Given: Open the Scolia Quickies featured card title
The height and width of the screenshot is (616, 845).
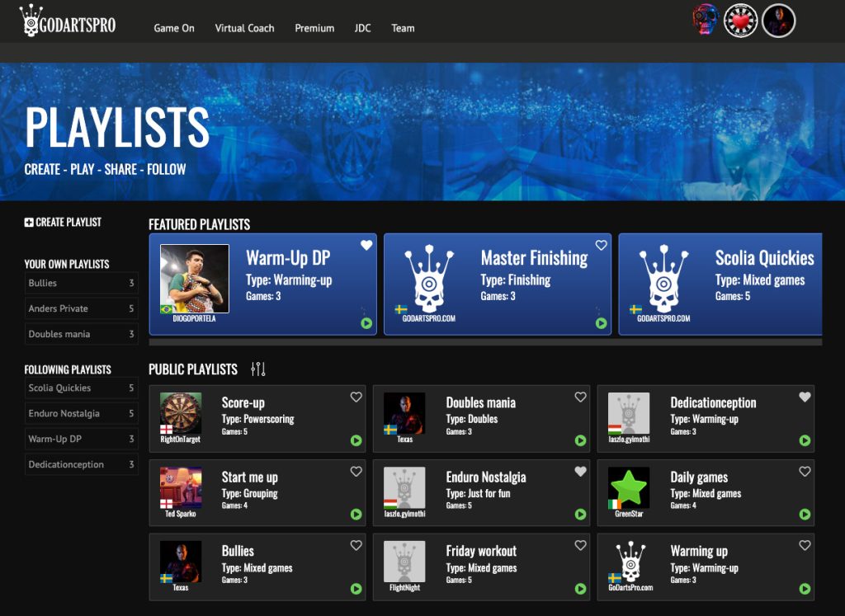Looking at the screenshot, I should point(765,258).
